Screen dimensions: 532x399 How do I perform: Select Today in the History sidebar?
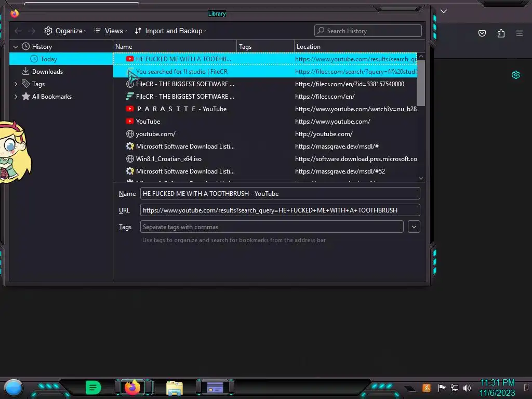tap(61, 59)
